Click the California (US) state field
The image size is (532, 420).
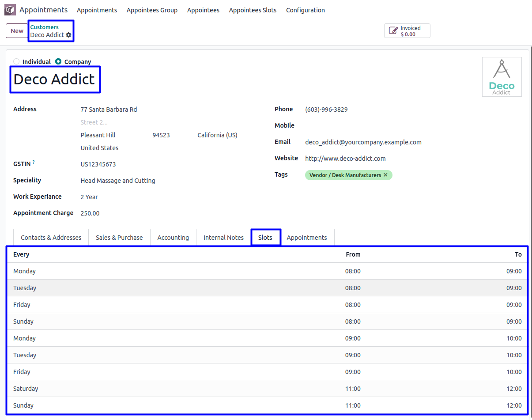[217, 135]
